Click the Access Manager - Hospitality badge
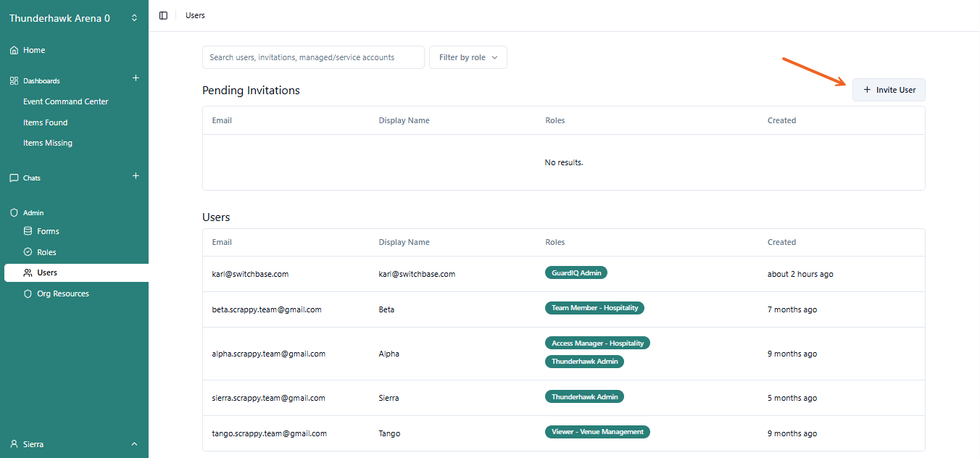 click(x=597, y=343)
